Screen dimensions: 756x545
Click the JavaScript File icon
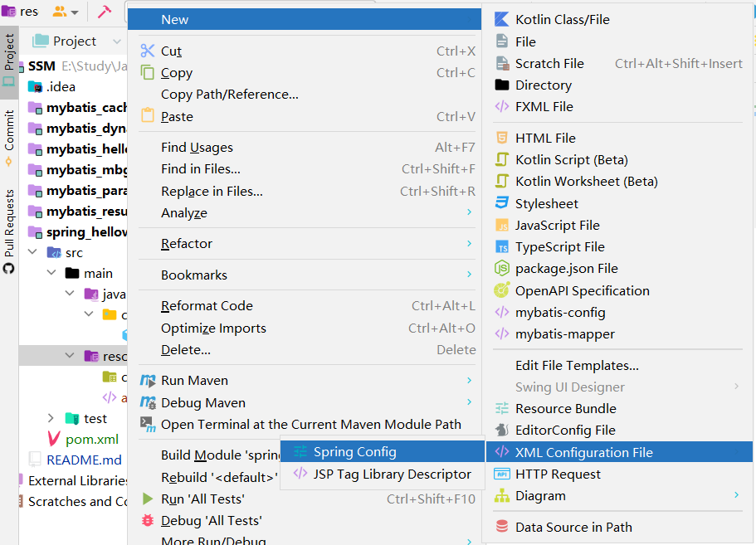(x=502, y=225)
